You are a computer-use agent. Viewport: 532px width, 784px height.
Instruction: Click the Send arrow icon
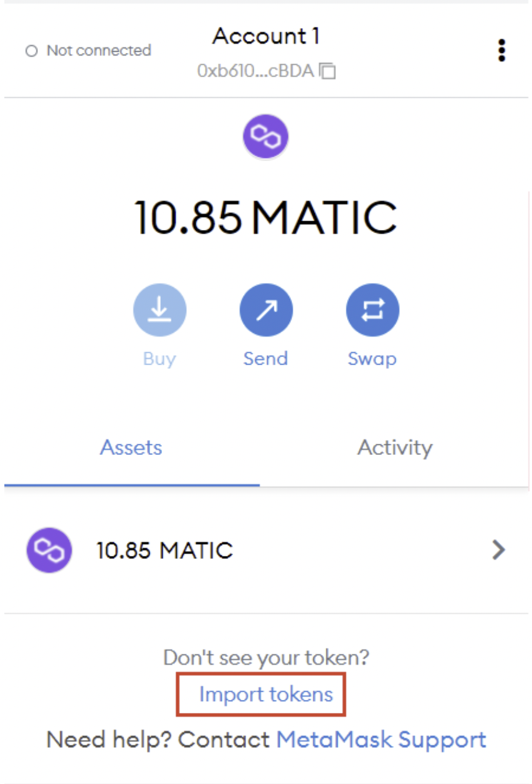click(x=266, y=310)
